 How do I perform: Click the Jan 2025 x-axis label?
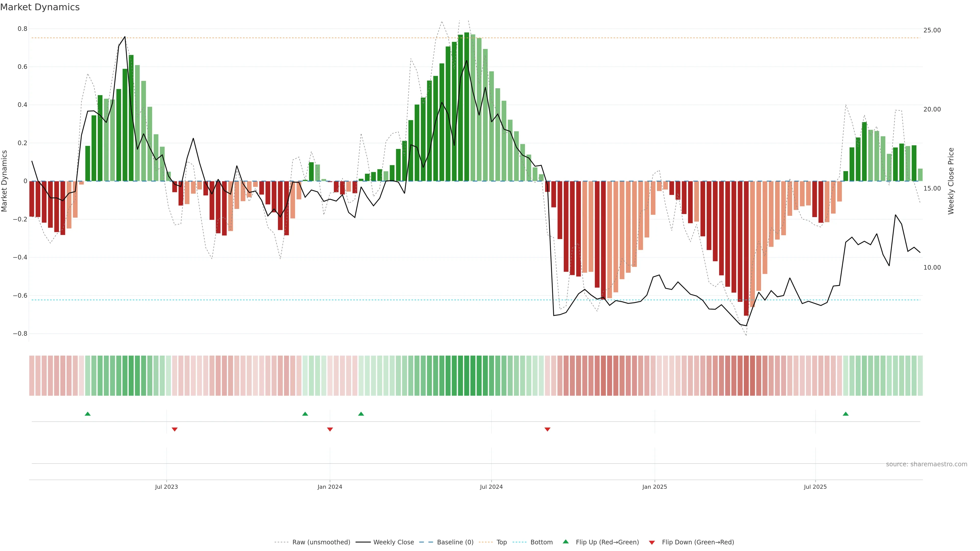point(654,487)
